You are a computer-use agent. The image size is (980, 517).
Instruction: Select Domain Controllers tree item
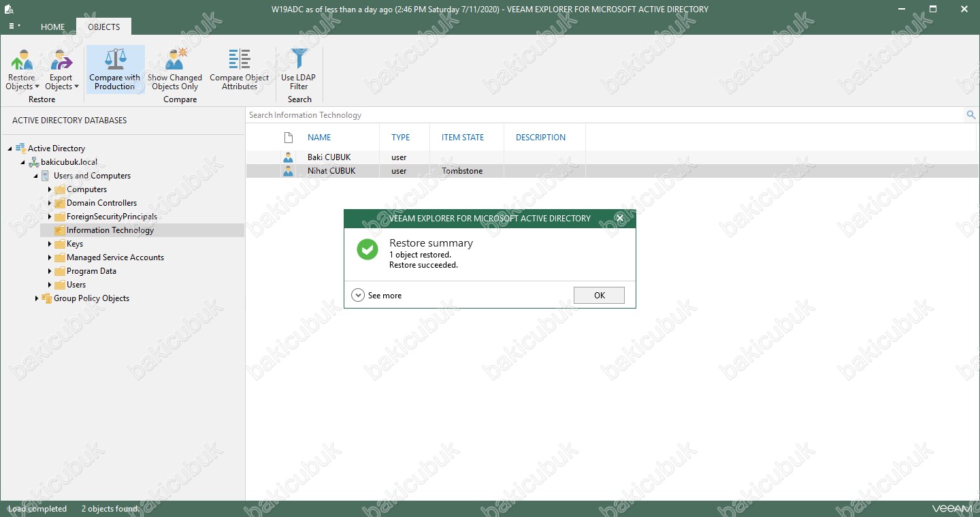click(x=101, y=203)
